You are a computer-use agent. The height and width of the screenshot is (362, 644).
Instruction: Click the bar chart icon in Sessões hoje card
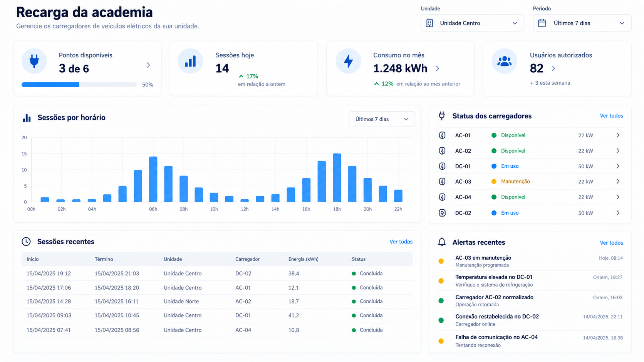pyautogui.click(x=190, y=61)
